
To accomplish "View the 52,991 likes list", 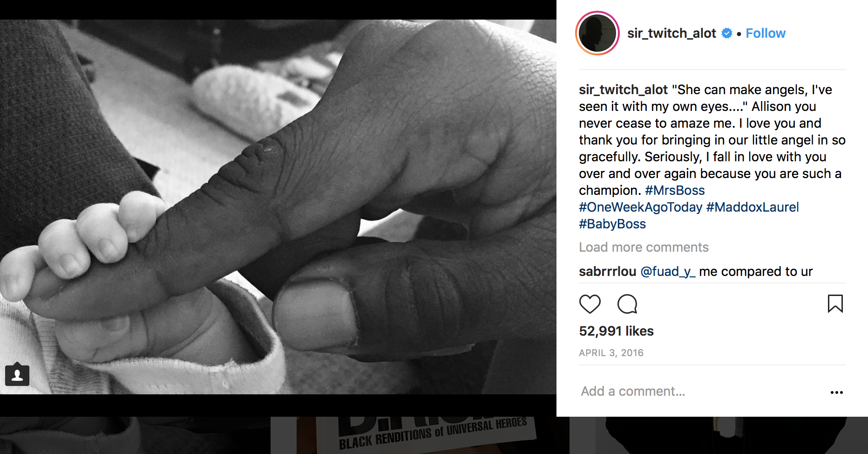I will coord(616,331).
